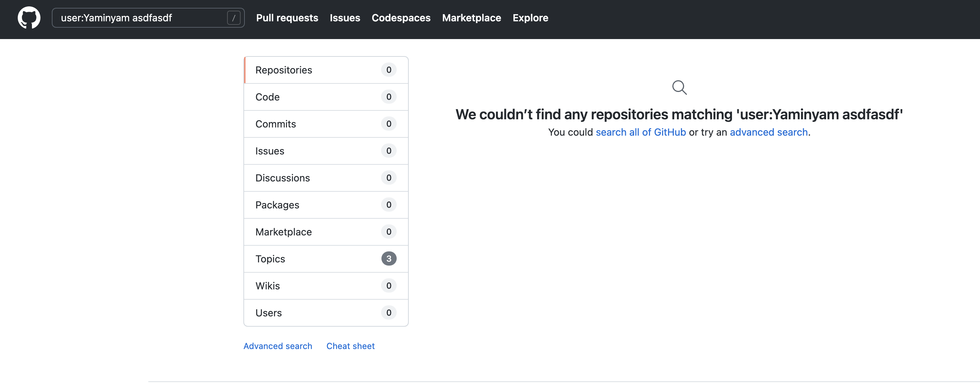Image resolution: width=980 pixels, height=392 pixels.
Task: Open Marketplace in the header navigation
Action: point(471,18)
